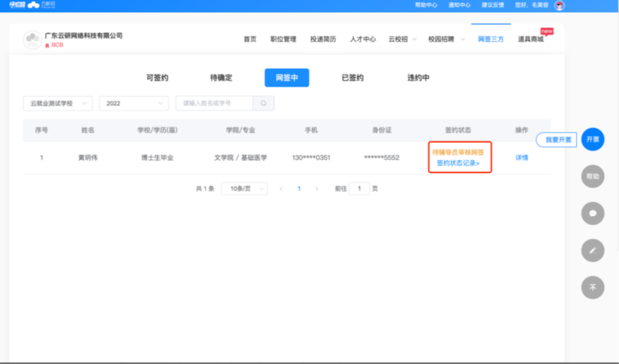Switch to the 已签约 tab
The image size is (619, 364).
tap(352, 78)
